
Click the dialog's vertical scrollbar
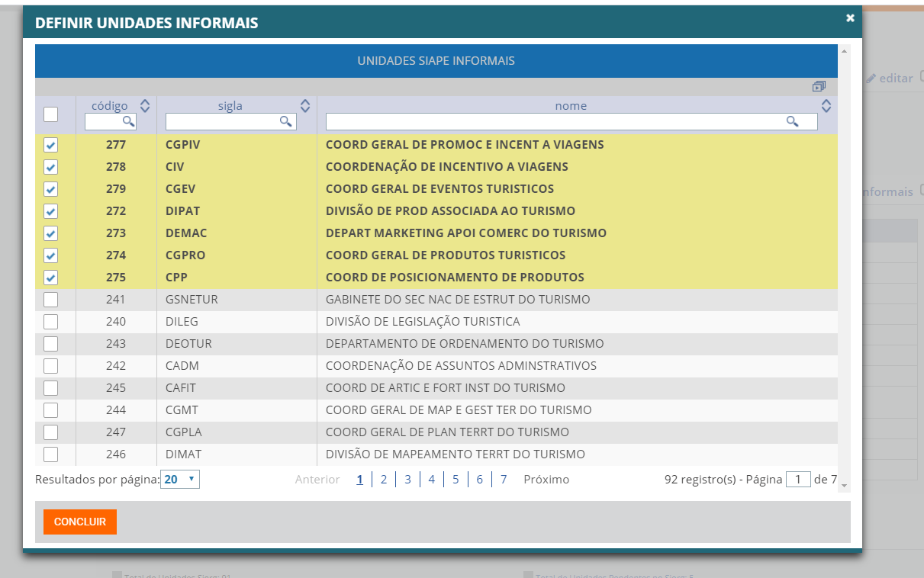click(x=843, y=267)
